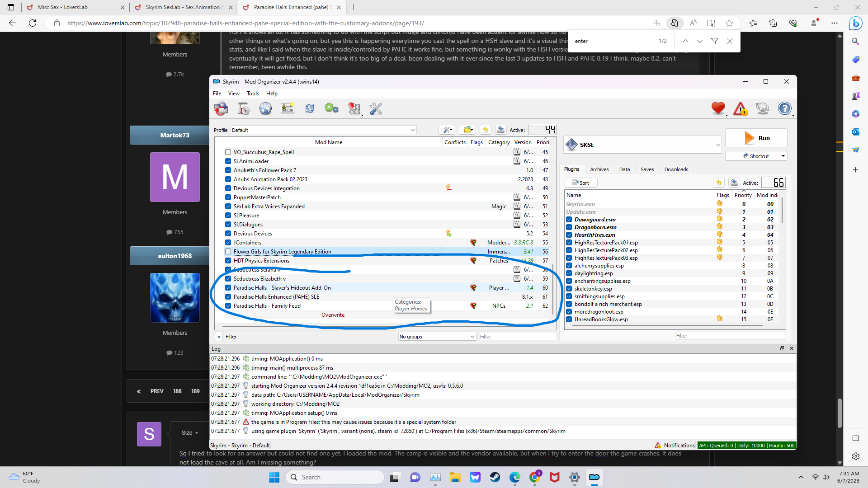This screenshot has height=488, width=868.
Task: Open Steam from the Windows taskbar
Action: (x=495, y=477)
